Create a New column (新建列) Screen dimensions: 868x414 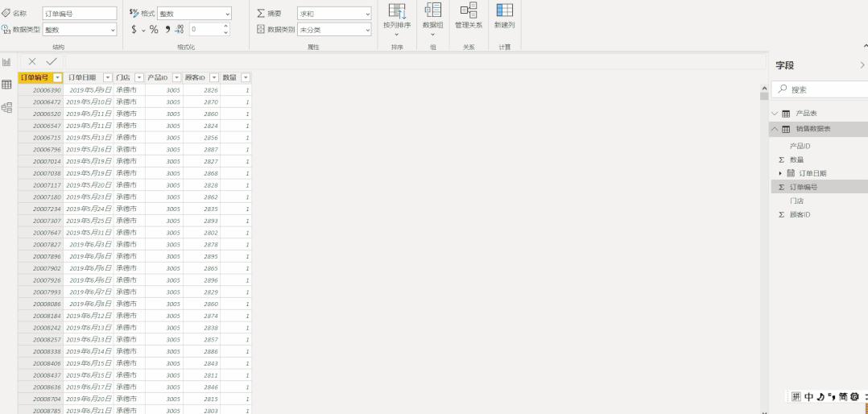click(504, 16)
